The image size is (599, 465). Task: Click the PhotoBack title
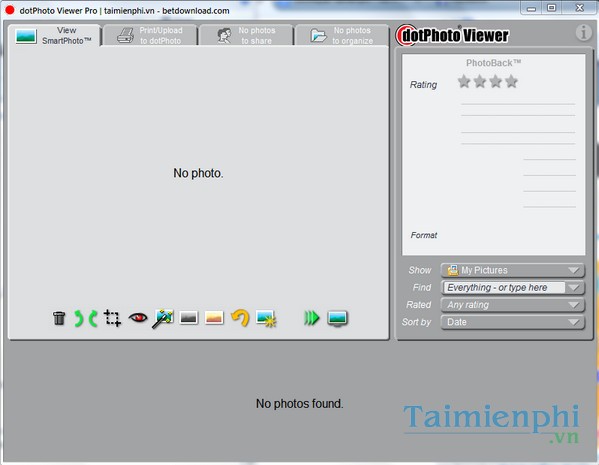(493, 63)
